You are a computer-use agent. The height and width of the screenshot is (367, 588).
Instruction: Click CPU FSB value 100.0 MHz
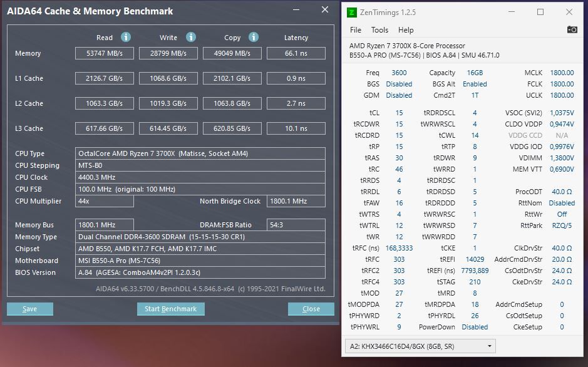click(x=200, y=189)
